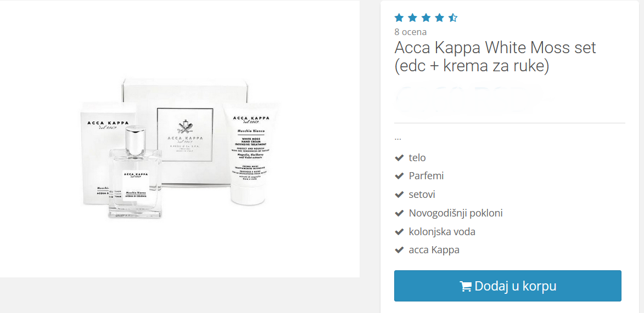The height and width of the screenshot is (313, 644).
Task: Add product with Dodaj u korpu button
Action: [x=508, y=286]
